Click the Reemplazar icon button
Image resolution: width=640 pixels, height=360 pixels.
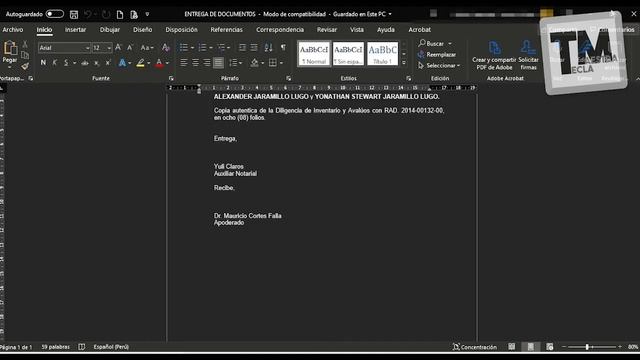click(x=437, y=54)
